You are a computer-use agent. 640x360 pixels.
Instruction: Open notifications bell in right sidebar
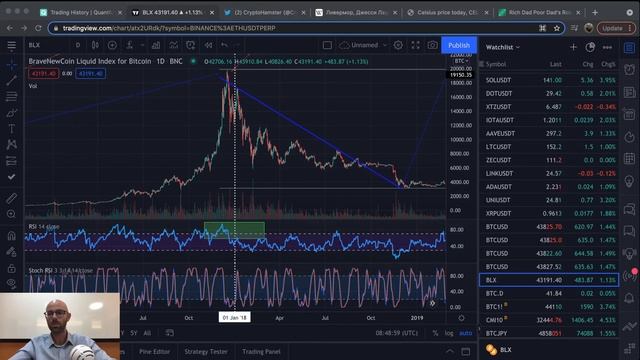coord(630,298)
